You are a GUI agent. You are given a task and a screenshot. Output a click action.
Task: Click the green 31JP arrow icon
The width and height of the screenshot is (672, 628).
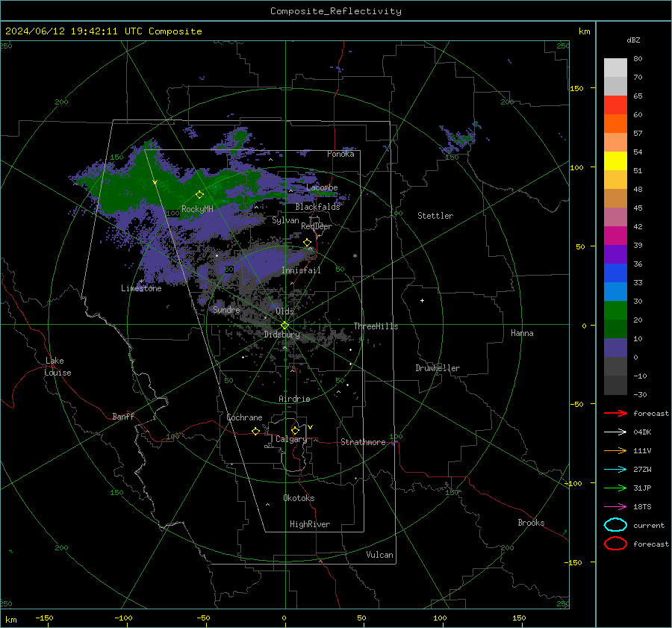click(615, 488)
